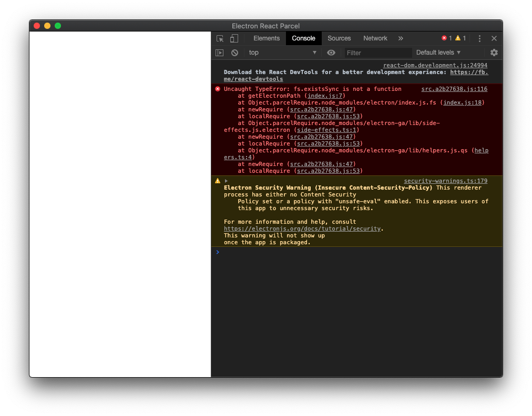The image size is (532, 416).
Task: Open security-warnings.ts:179 source link
Action: click(x=445, y=181)
